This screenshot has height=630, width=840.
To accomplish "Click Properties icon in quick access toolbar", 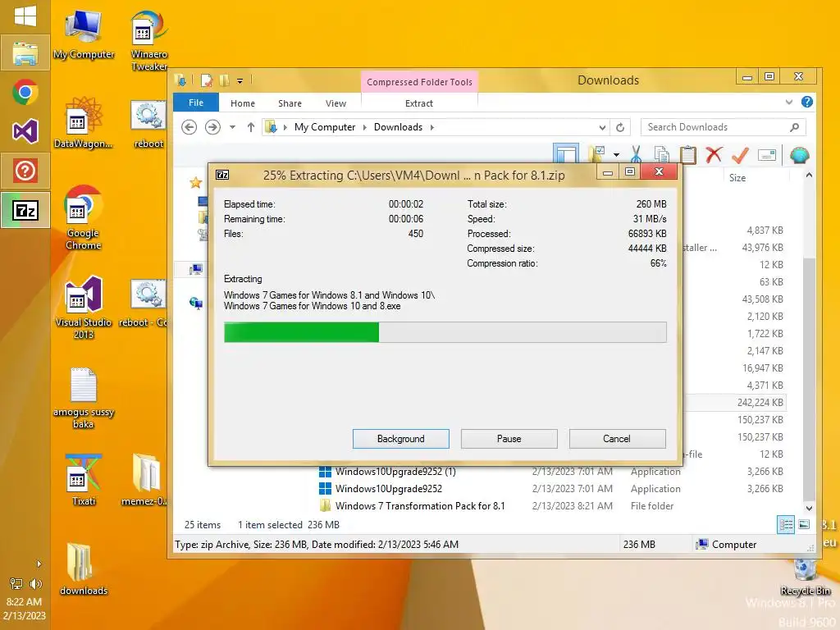I will [206, 81].
